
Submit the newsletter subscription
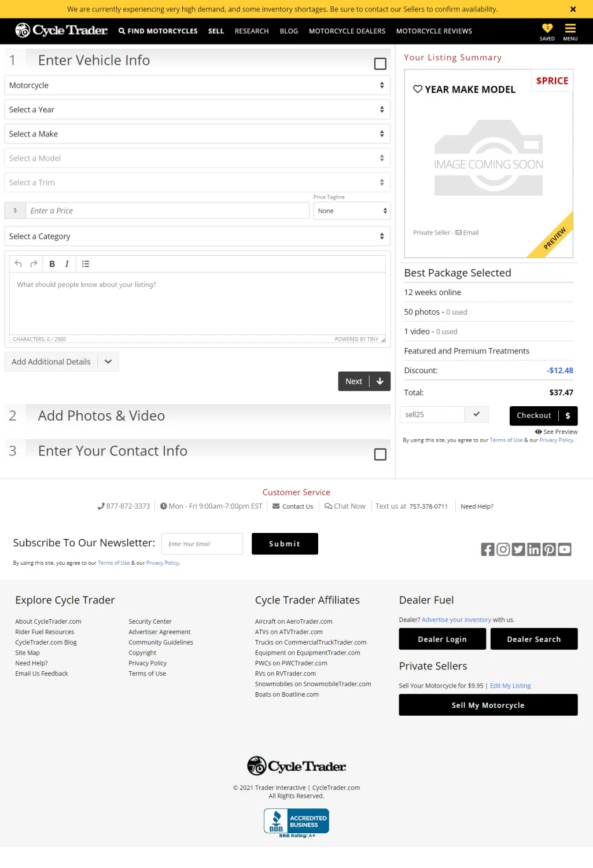tap(285, 544)
